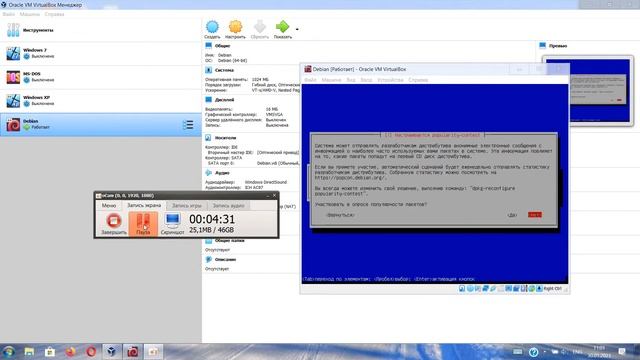640x360 pixels.
Task: Click the Превью panel header
Action: (558, 46)
